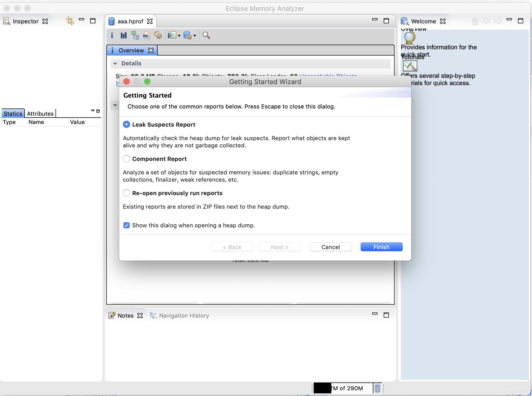Click the Type column header
This screenshot has height=396, width=532.
(x=14, y=122)
